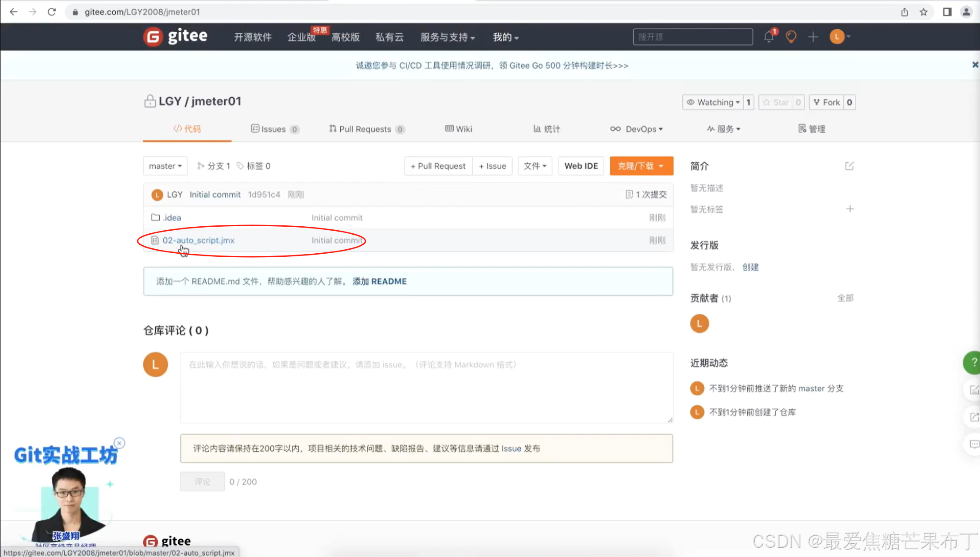Switch to the Issues tab

pyautogui.click(x=273, y=129)
